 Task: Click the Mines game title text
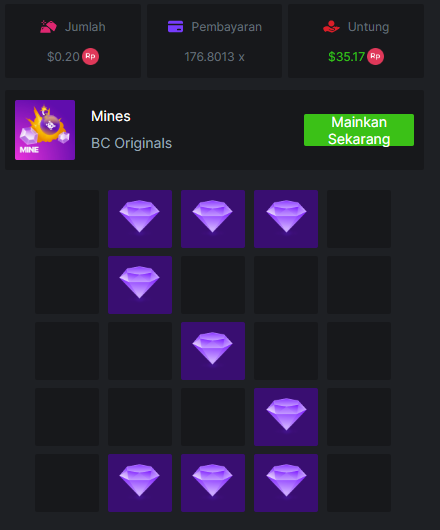[111, 116]
